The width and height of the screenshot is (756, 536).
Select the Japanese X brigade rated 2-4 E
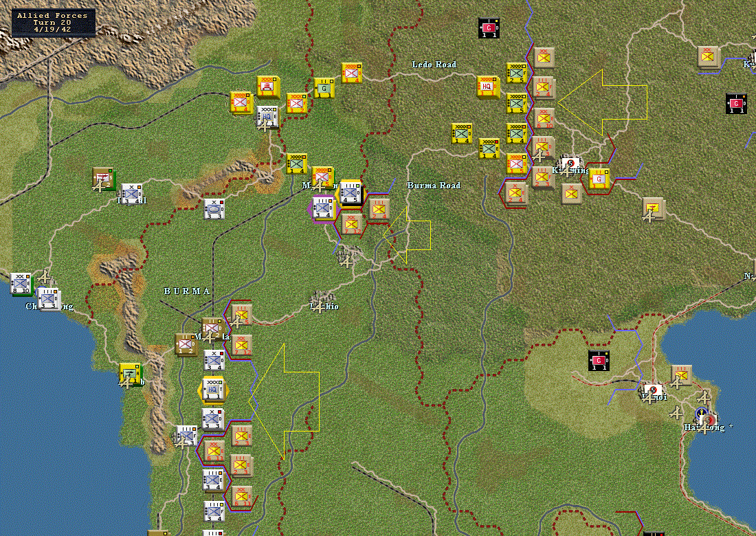coord(515,193)
